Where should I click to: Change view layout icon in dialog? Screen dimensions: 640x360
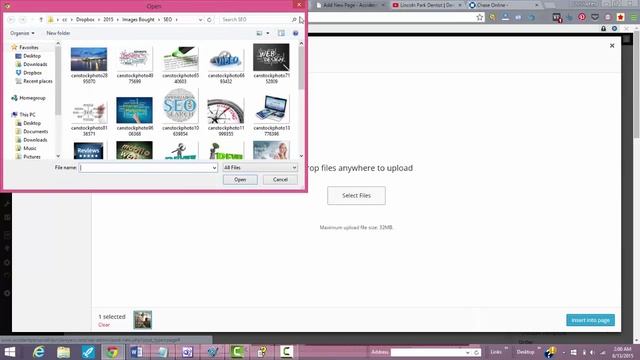(259, 33)
